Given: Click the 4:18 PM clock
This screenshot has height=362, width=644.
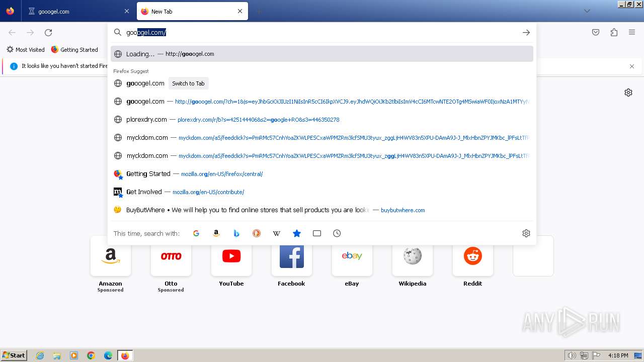Looking at the screenshot, I should point(618,355).
